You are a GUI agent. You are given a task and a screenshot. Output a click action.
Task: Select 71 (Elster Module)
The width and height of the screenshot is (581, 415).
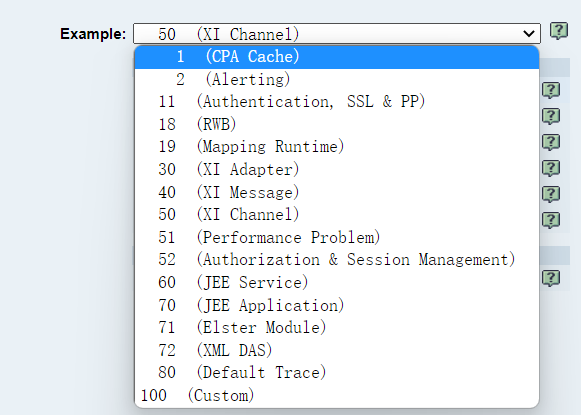coord(337,328)
